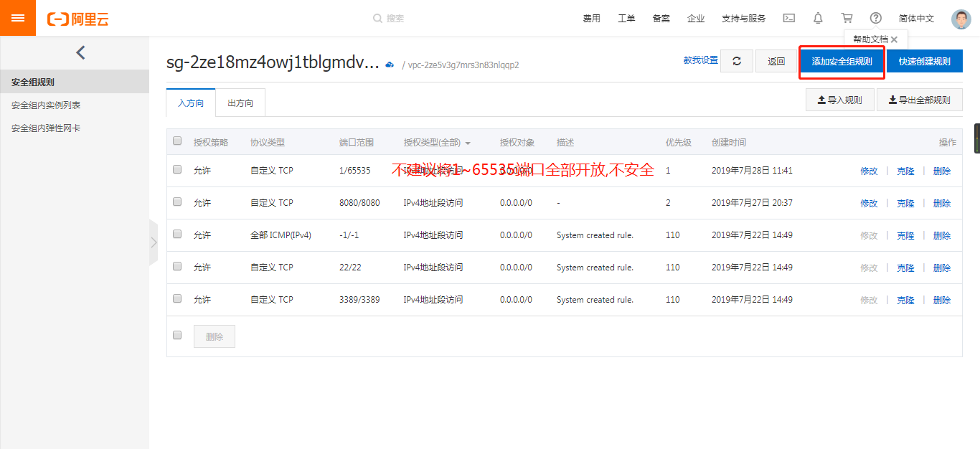Click the 返回 button

point(776,61)
